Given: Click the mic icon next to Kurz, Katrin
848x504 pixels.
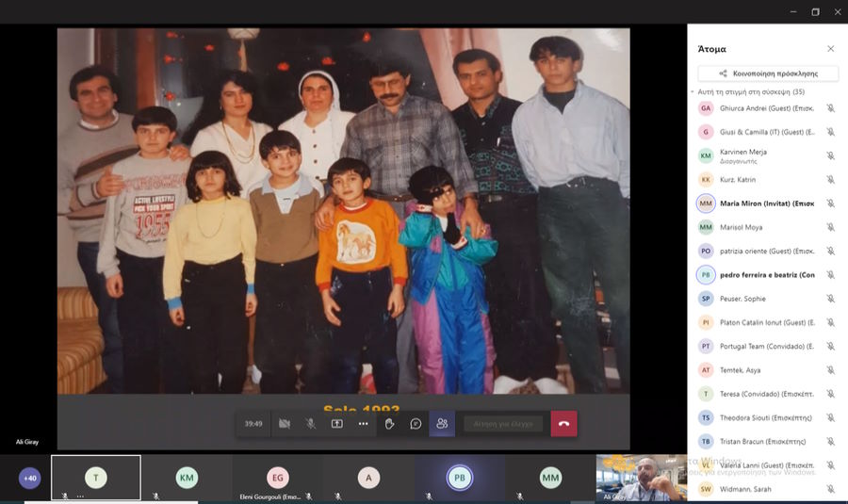Looking at the screenshot, I should [830, 180].
